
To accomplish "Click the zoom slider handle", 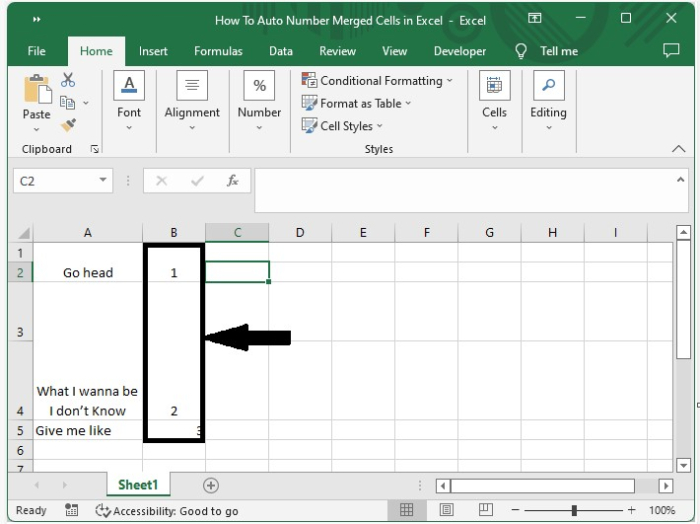I will click(574, 510).
